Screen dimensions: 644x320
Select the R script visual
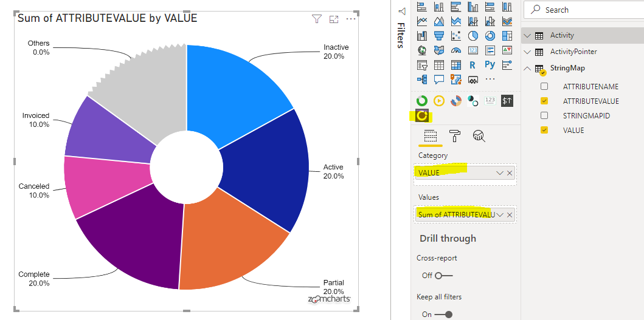473,65
